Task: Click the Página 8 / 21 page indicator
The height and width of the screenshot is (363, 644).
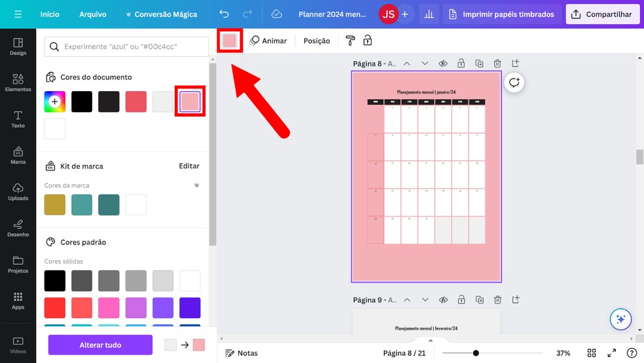Action: click(404, 353)
